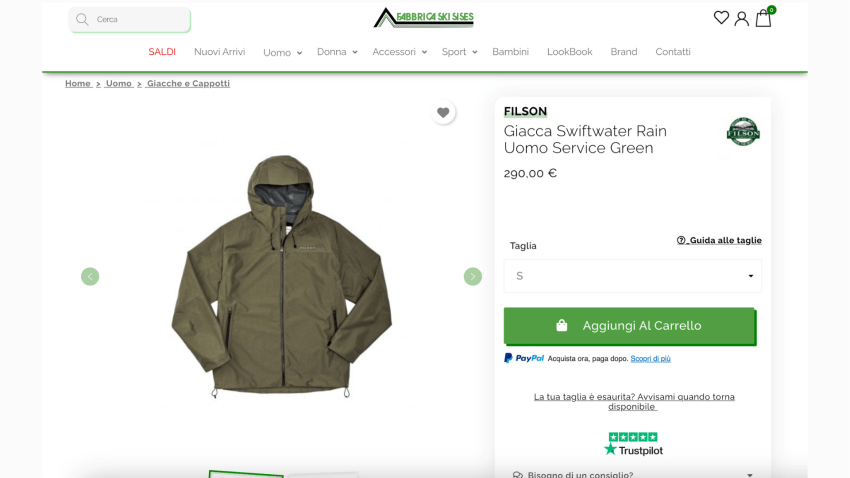Click the product title Giacca Swiftwater Rain
The height and width of the screenshot is (478, 850).
585,139
